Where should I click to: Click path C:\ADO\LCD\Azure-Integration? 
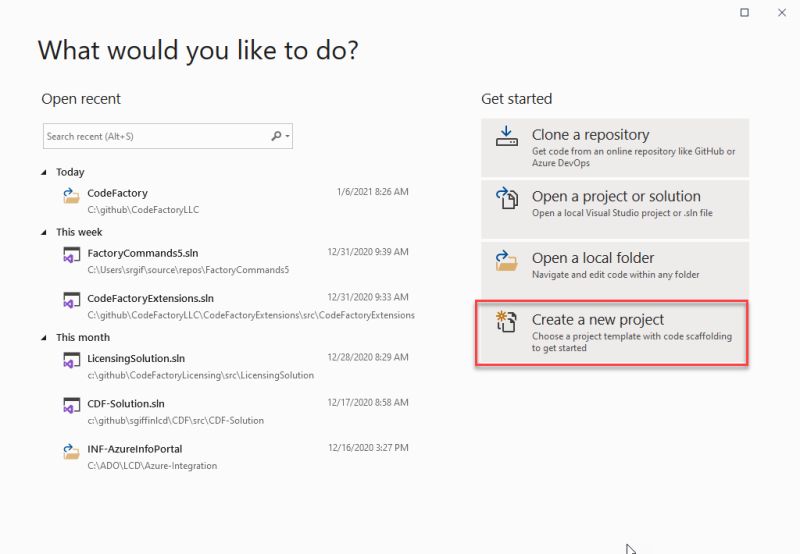[152, 466]
